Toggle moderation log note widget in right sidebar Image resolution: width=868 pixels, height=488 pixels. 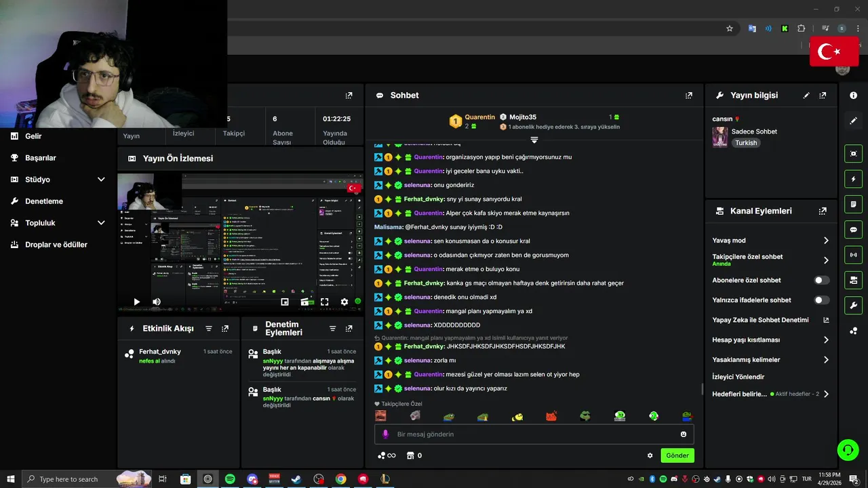853,204
